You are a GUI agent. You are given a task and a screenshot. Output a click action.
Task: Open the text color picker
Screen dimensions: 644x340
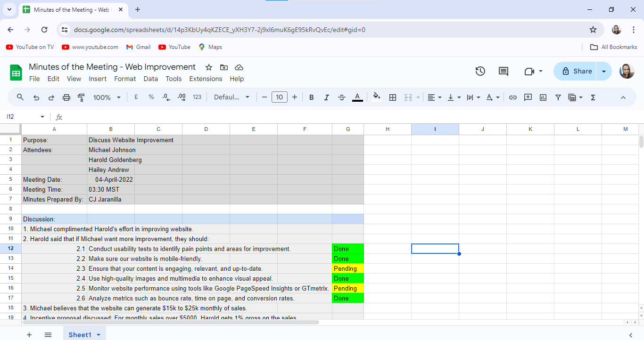tap(357, 97)
